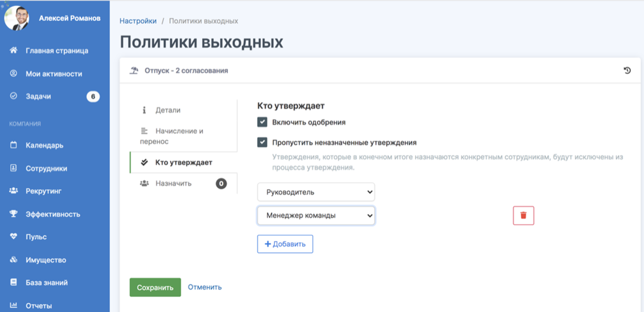Open the Руководитель approver dropdown

pyautogui.click(x=316, y=192)
